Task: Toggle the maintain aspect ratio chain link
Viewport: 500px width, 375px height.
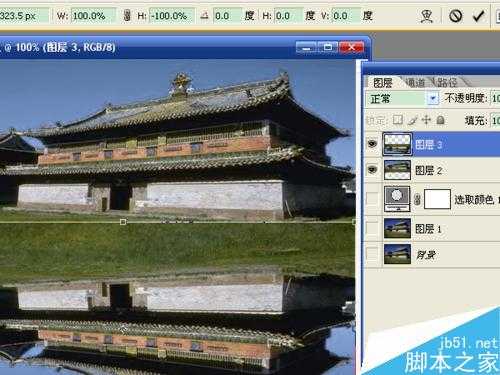Action: [127, 16]
